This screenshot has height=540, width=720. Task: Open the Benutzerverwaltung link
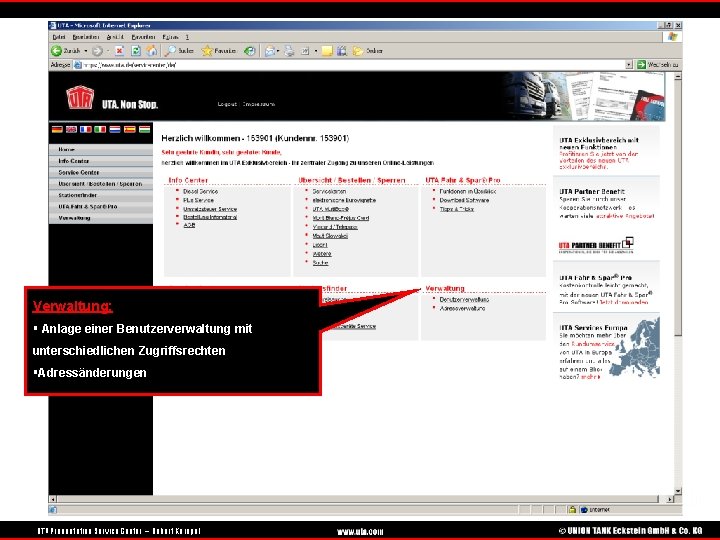tap(464, 299)
